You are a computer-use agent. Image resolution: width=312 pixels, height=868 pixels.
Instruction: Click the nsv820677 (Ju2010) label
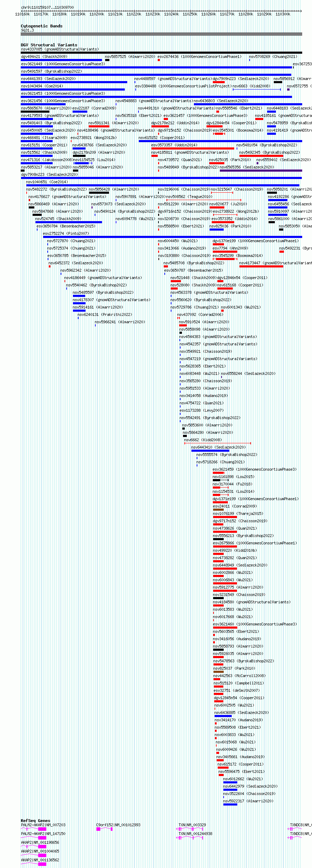click(228, 204)
